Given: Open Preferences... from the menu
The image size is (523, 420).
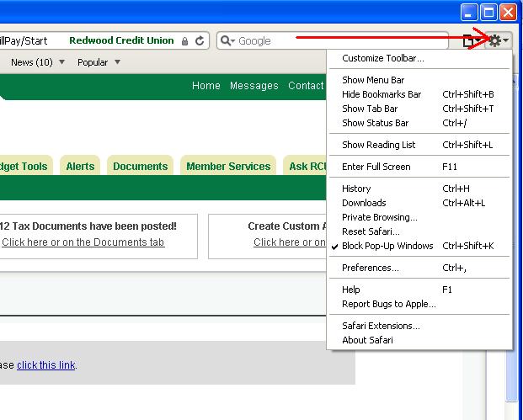Looking at the screenshot, I should tap(419, 268).
